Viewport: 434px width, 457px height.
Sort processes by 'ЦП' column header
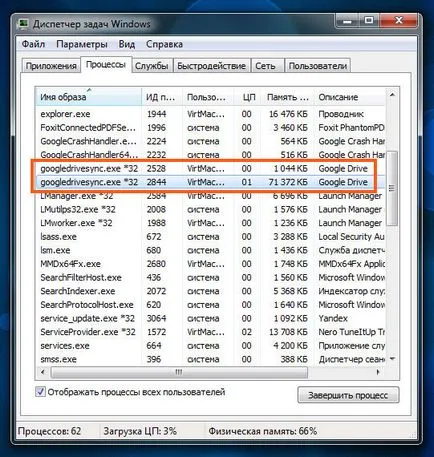point(248,97)
